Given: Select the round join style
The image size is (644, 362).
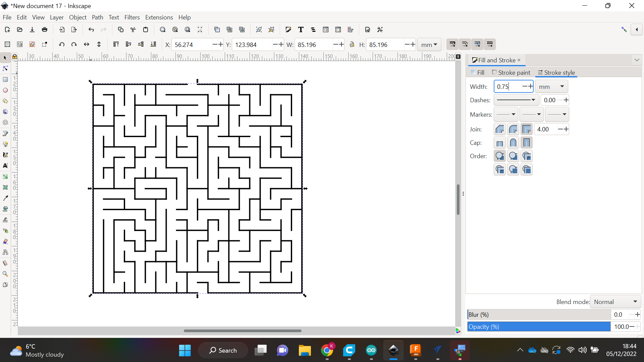Looking at the screenshot, I should point(513,129).
